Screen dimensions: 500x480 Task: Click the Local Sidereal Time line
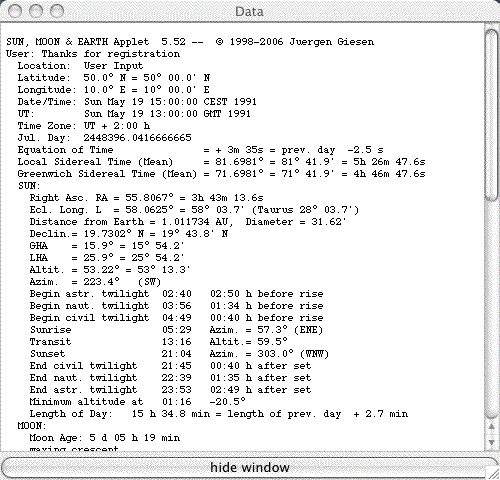pos(221,162)
